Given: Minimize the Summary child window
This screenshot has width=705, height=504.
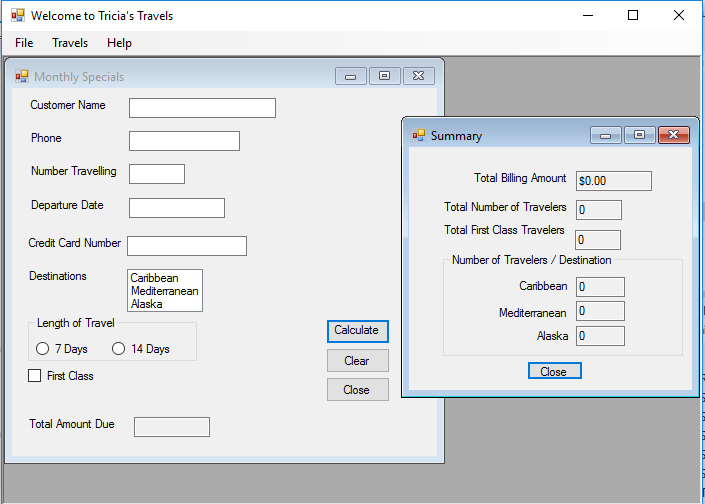Looking at the screenshot, I should (605, 135).
